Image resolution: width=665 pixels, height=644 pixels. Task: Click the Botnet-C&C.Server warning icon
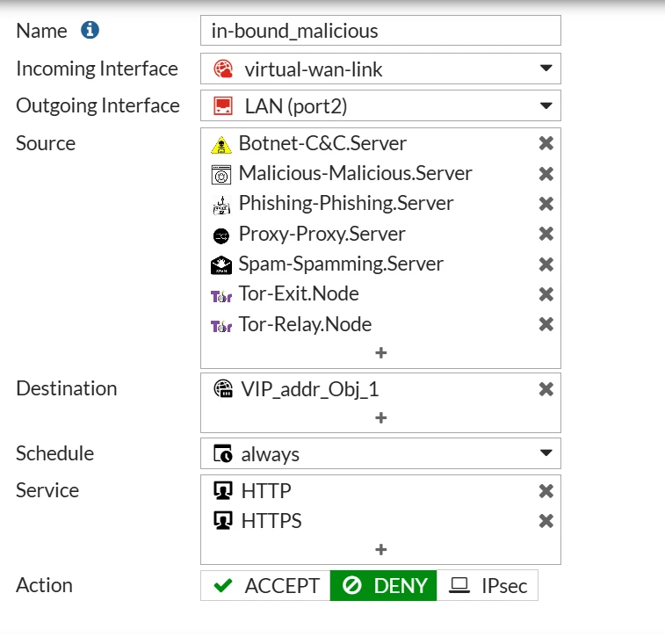click(221, 145)
